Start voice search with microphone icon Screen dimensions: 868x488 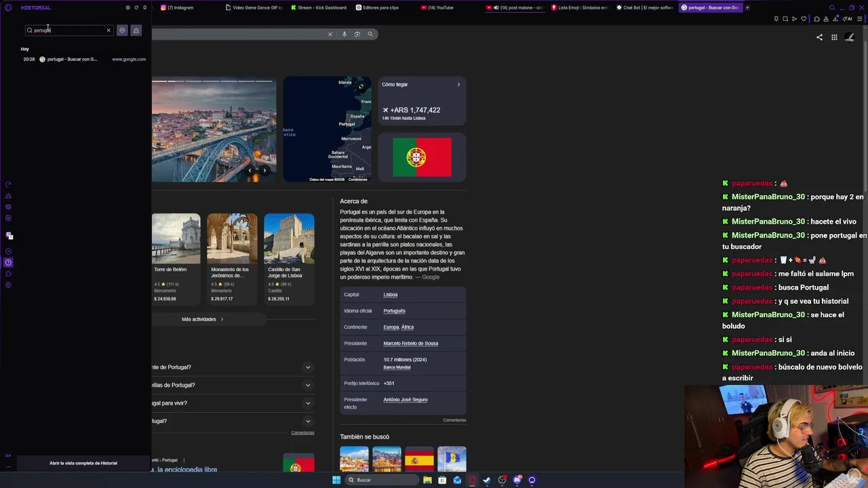click(344, 34)
